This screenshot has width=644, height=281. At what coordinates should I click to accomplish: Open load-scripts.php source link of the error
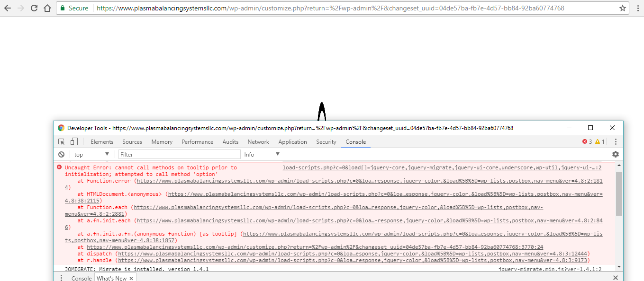[x=442, y=167]
